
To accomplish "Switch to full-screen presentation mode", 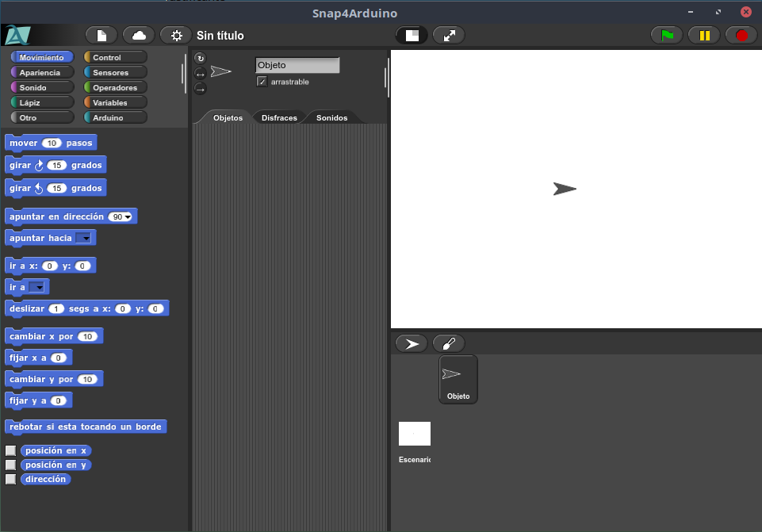I will click(x=449, y=36).
